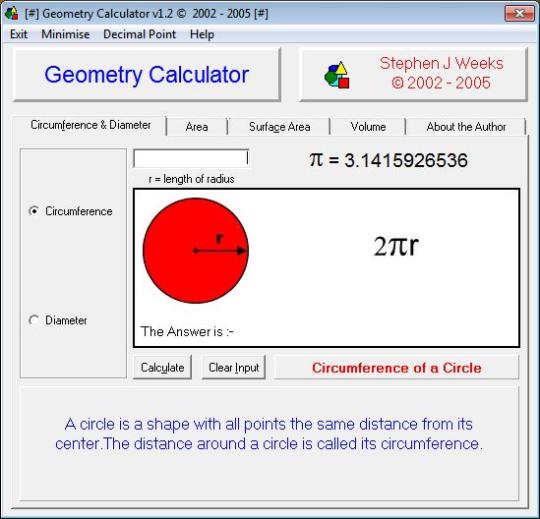Click the colored shapes logo icon

click(337, 75)
